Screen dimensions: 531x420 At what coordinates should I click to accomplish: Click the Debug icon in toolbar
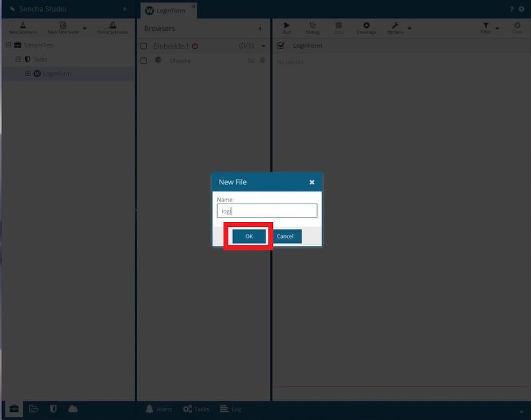click(312, 26)
